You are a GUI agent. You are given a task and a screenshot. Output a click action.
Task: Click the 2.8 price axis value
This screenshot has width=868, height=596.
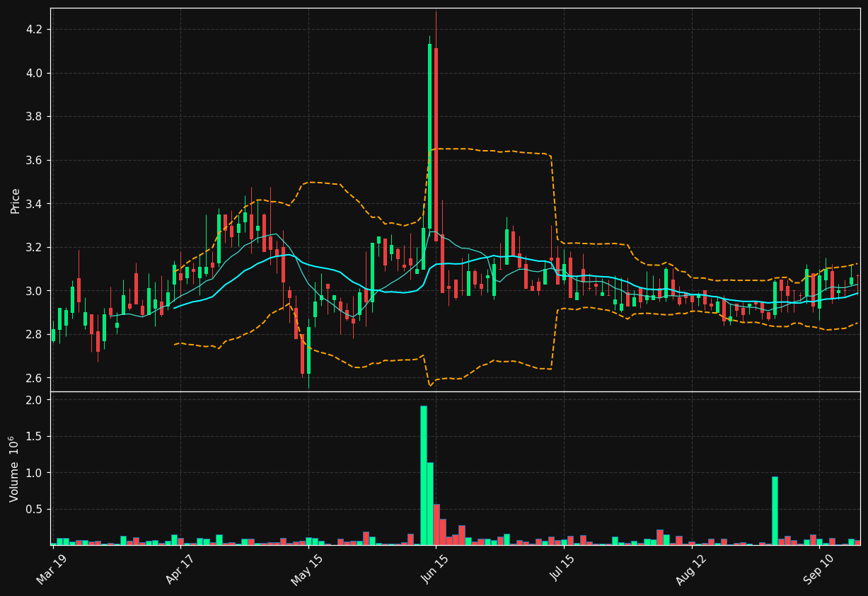34,334
